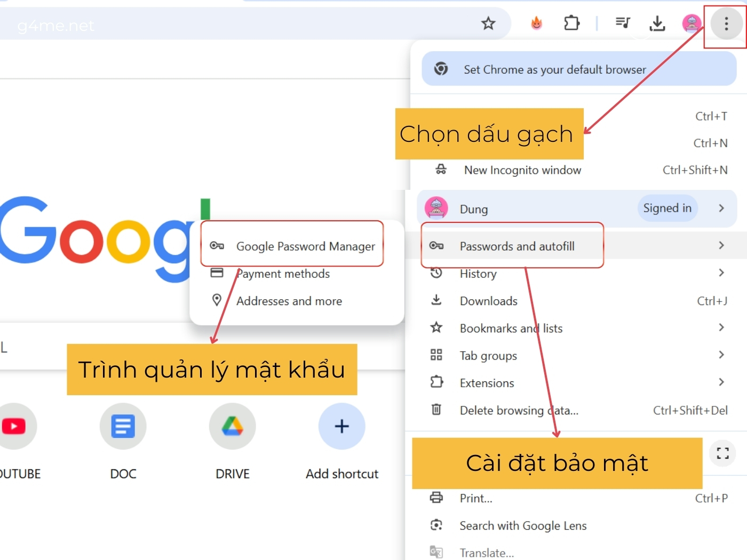Click the trash icon beside Delete browsing data

pos(436,409)
